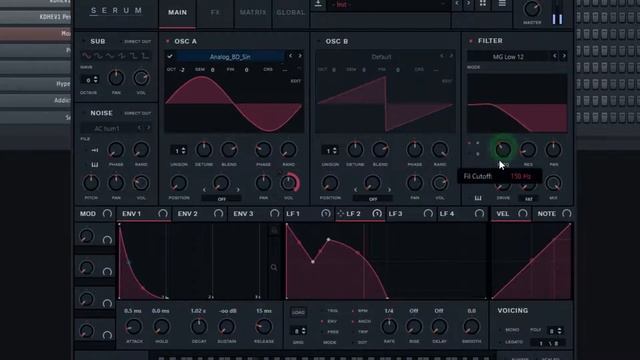Select LFO FREE mode

pyautogui.click(x=330, y=332)
